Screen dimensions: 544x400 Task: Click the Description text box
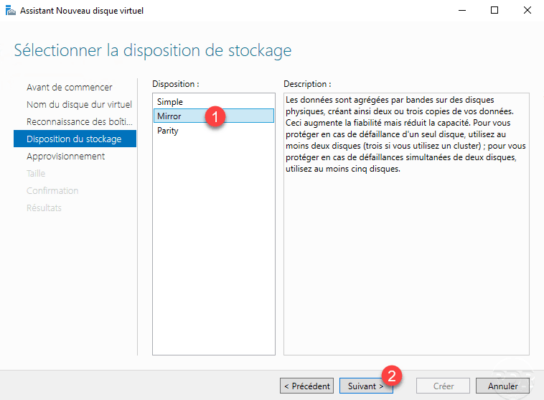click(x=406, y=224)
